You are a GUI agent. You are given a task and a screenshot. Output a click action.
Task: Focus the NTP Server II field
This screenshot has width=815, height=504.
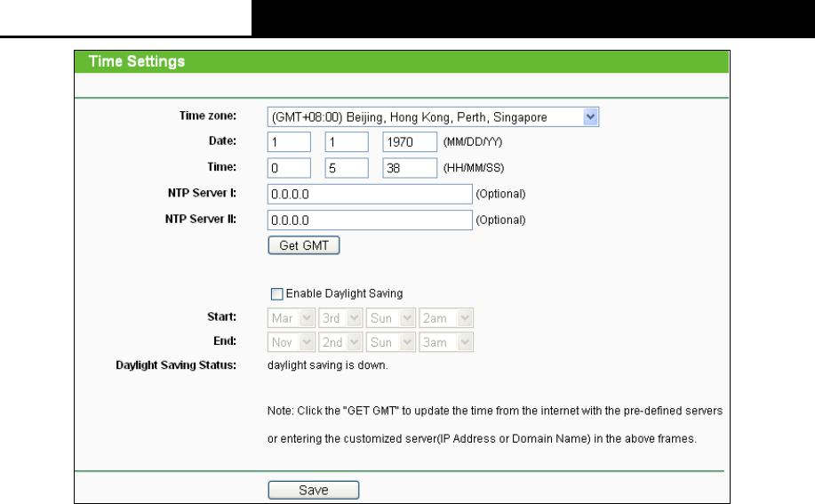370,220
